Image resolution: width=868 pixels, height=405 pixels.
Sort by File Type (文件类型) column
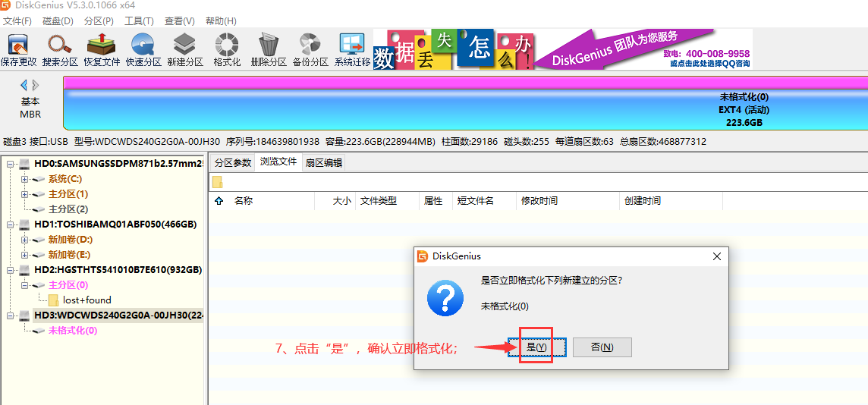(x=387, y=201)
